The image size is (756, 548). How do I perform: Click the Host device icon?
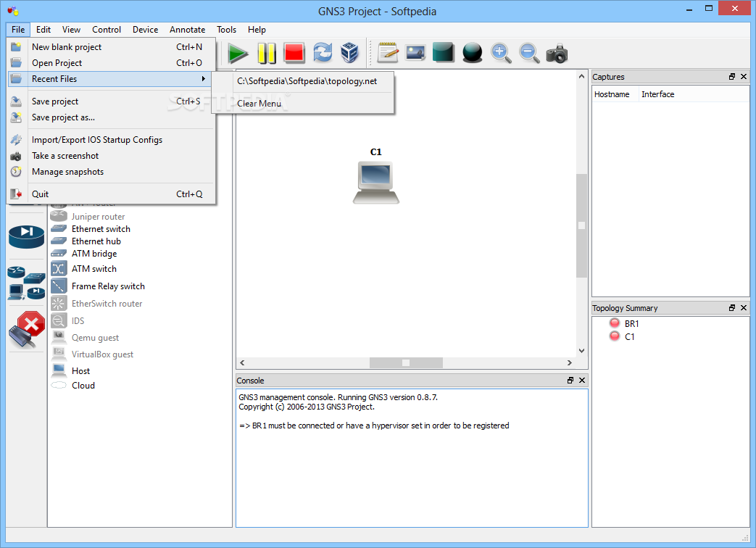[x=59, y=370]
